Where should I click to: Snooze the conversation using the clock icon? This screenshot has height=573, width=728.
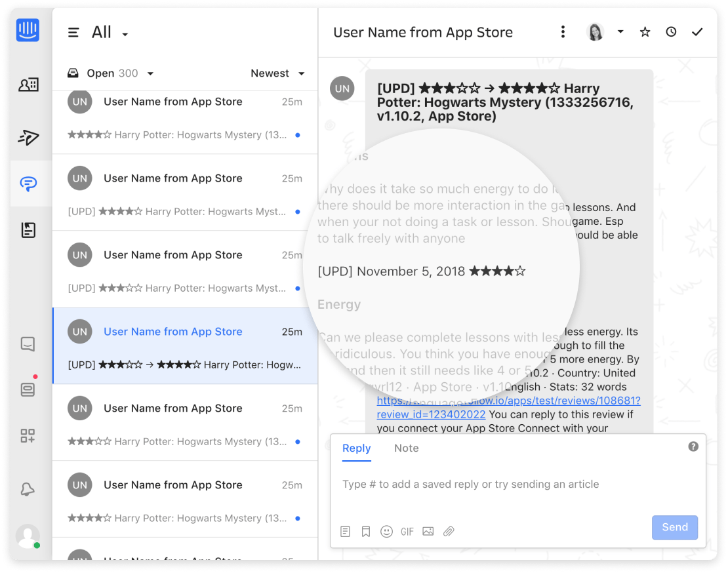[x=671, y=31]
